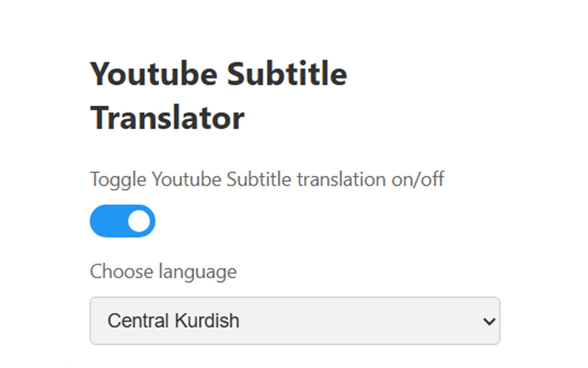Turn off the Youtube Subtitle translation switch

[122, 221]
